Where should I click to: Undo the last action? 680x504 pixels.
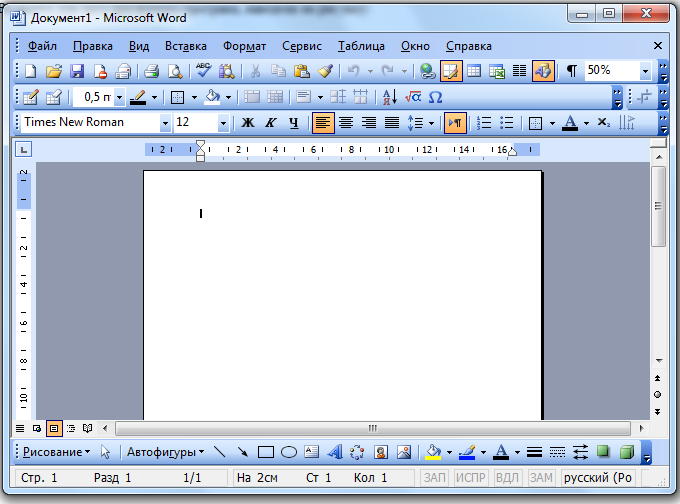point(354,71)
